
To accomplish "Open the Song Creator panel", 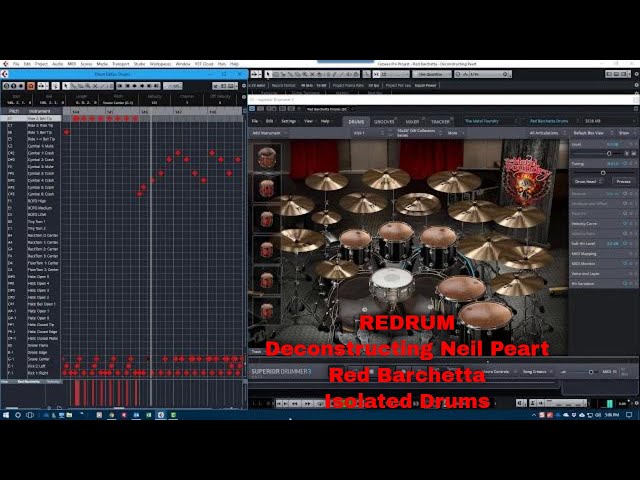I will 536,372.
